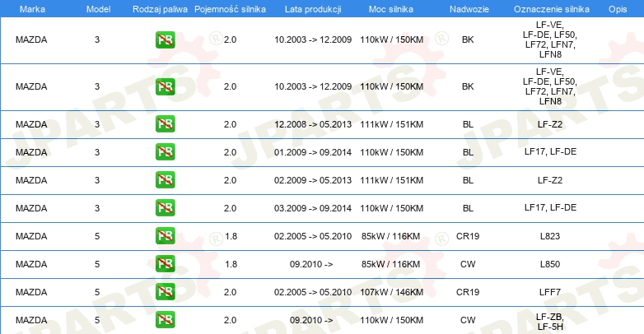Select the date range 02.2009 -> 05.2013
This screenshot has width=644, height=334.
[x=313, y=180]
